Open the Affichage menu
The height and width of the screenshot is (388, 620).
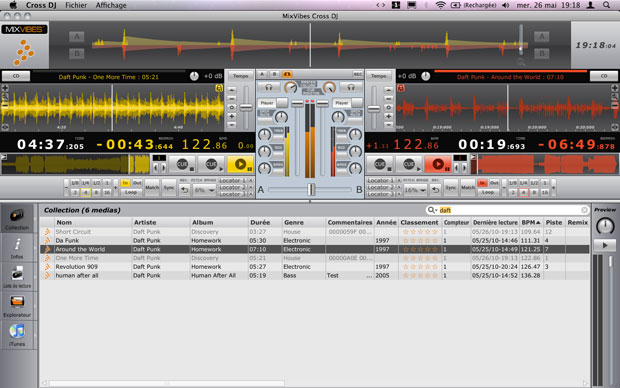(x=111, y=5)
